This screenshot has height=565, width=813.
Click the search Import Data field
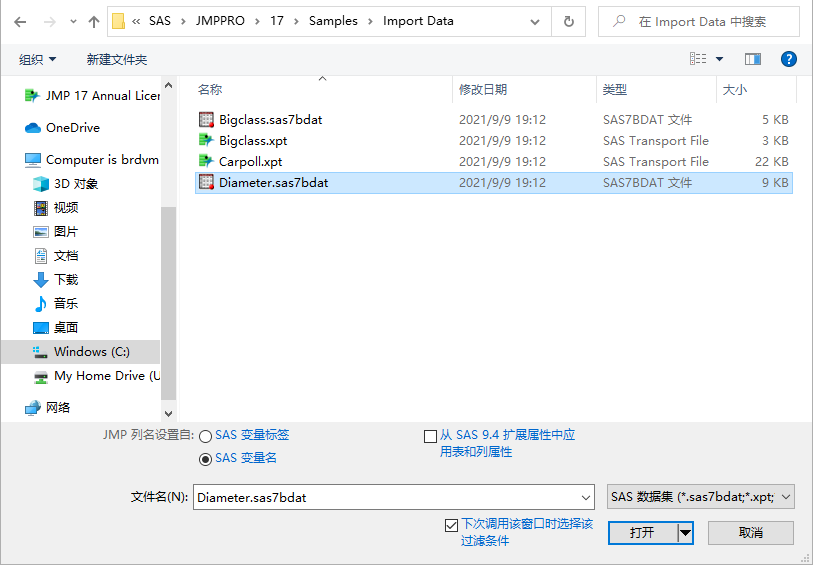[x=698, y=22]
